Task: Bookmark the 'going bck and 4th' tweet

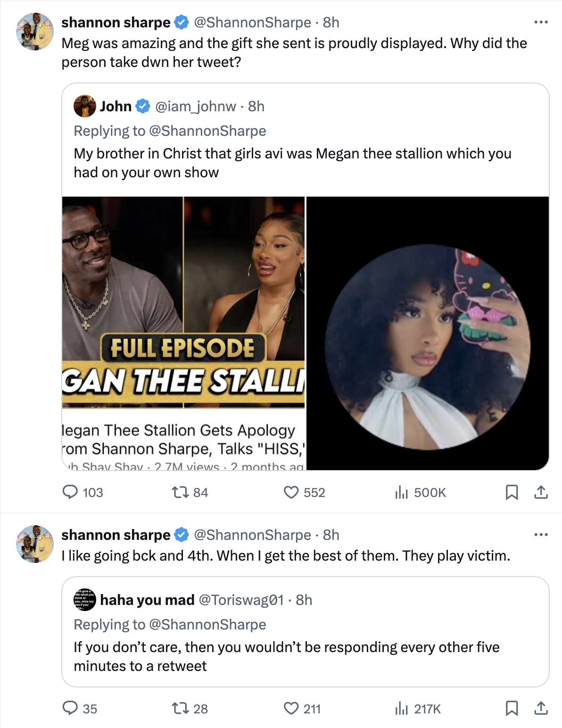Action: click(512, 708)
